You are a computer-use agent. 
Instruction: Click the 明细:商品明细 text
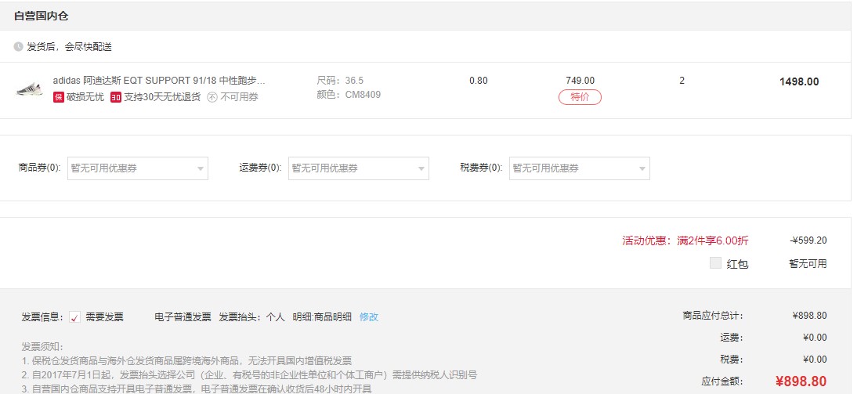coord(322,317)
